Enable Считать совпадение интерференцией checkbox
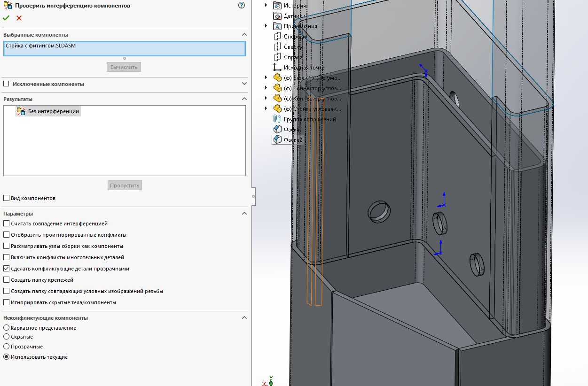 point(6,224)
